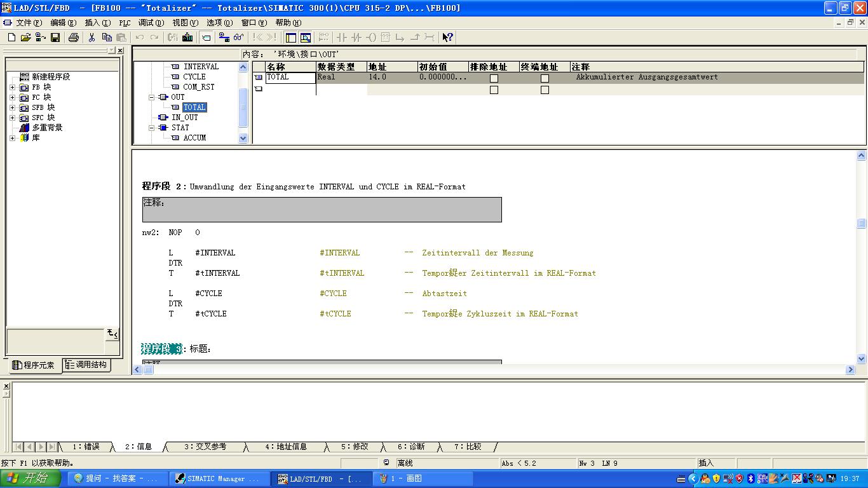Select the IN_OUT interface node
868x488 pixels.
pyautogui.click(x=185, y=118)
